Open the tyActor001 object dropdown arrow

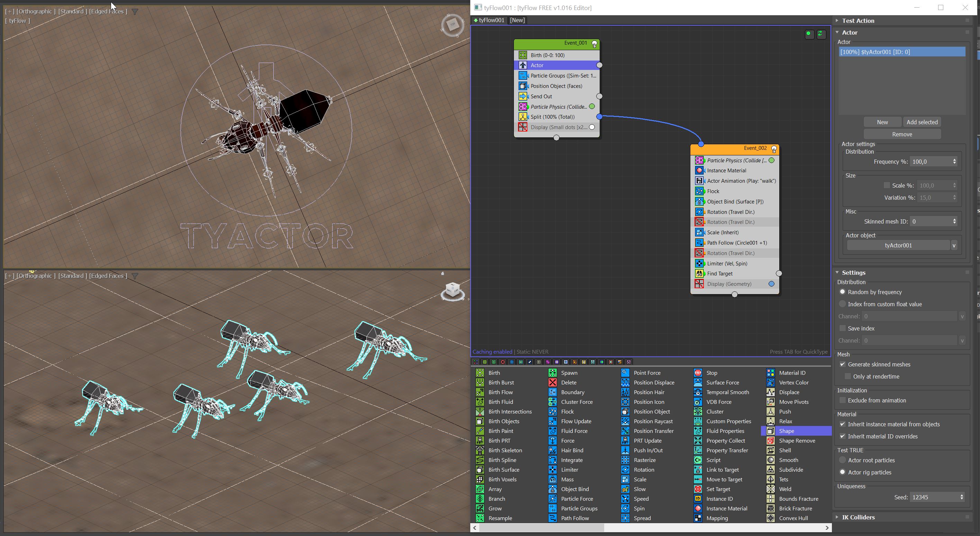[x=954, y=246]
